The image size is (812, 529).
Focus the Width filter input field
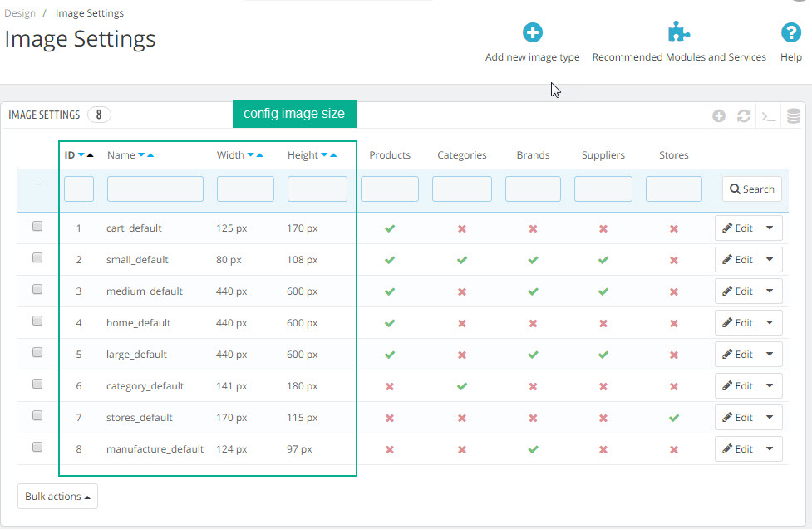[x=245, y=189]
